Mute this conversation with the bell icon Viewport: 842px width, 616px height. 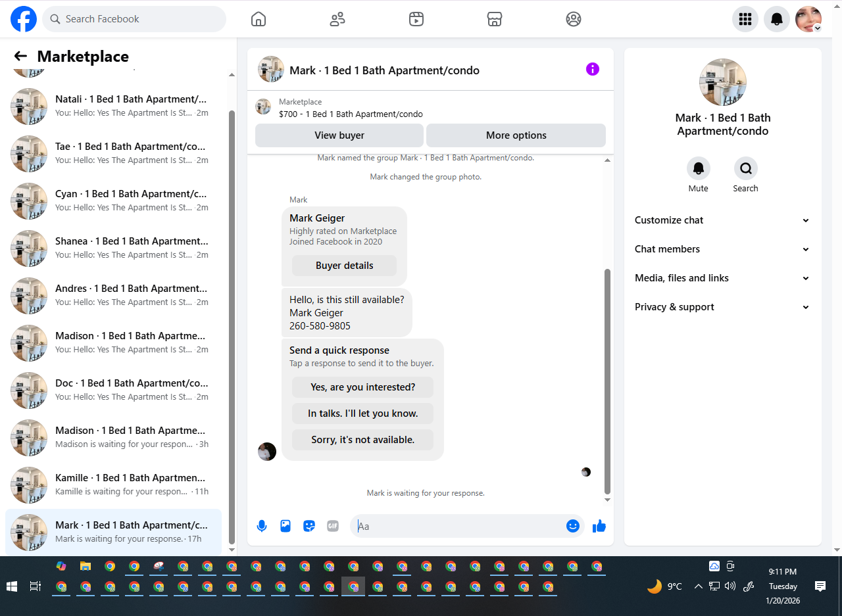[x=699, y=168]
